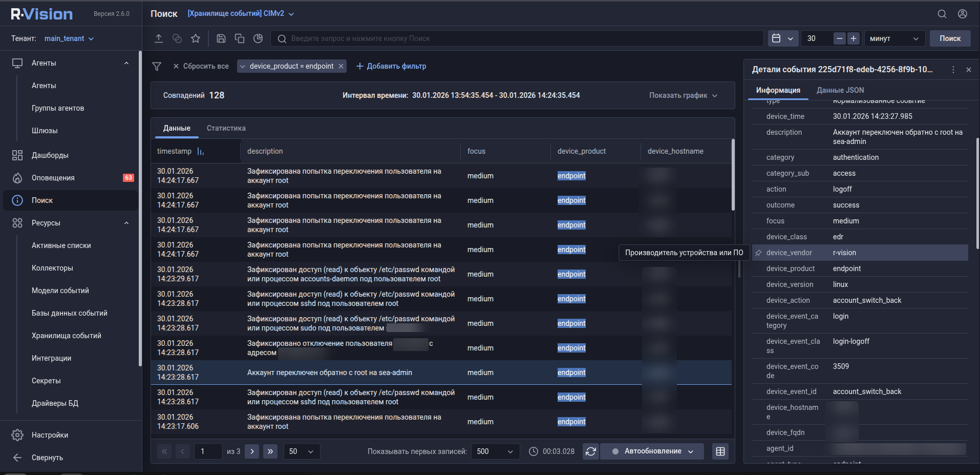Toggle the Автообновление auto-refresh control
This screenshot has height=475, width=980.
tap(652, 451)
